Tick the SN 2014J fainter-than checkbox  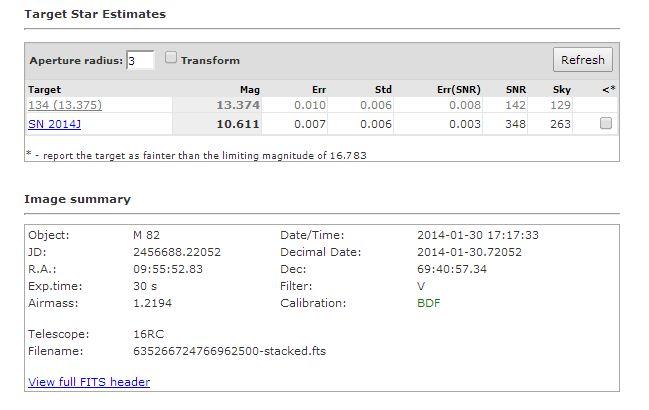click(605, 123)
